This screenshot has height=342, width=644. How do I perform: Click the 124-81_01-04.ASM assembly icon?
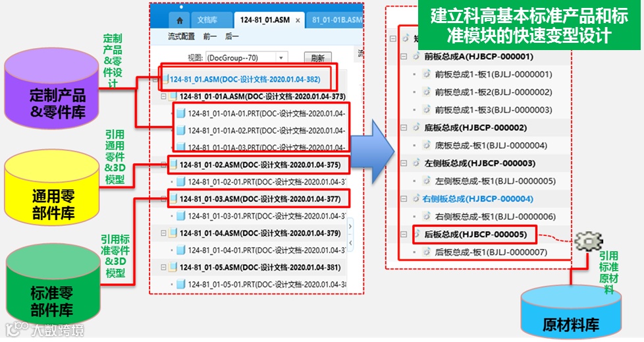[x=173, y=233]
